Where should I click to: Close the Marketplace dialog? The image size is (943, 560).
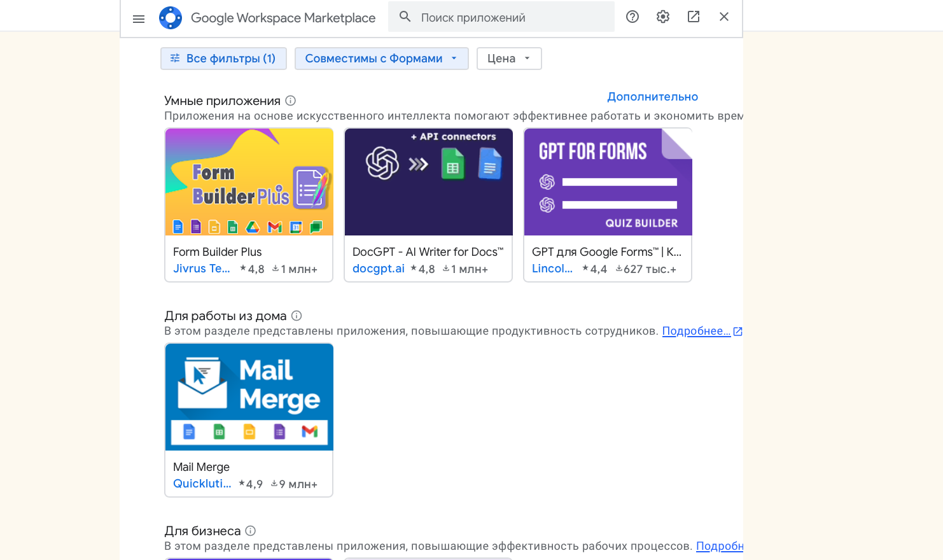click(x=724, y=17)
